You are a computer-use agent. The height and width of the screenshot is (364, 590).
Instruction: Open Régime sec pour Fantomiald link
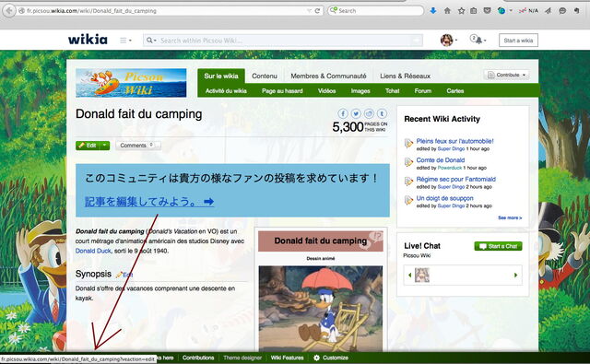coord(455,179)
